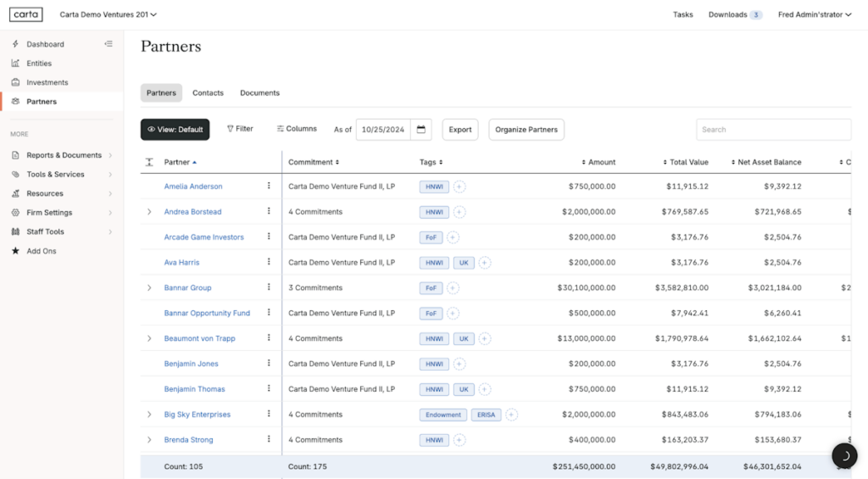Open the Columns chooser
The image size is (868, 479).
(297, 129)
